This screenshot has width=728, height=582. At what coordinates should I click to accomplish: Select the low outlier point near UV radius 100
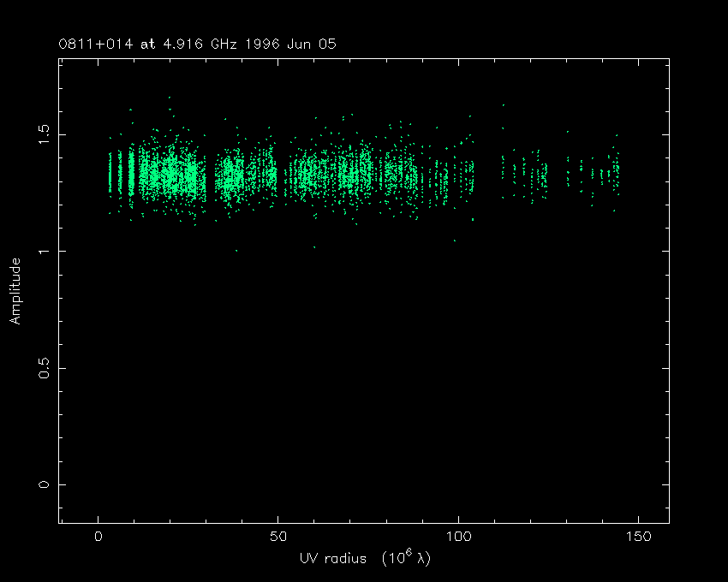coord(455,241)
